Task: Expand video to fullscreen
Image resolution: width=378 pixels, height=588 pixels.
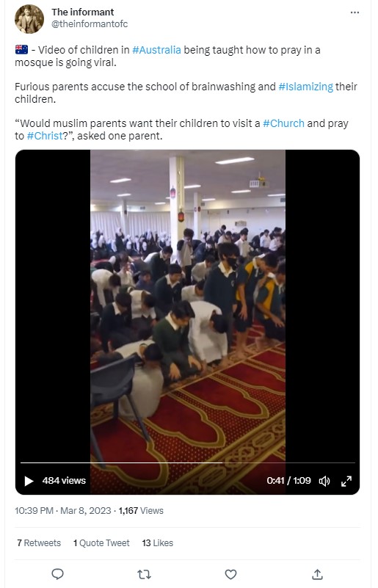Action: pos(346,481)
